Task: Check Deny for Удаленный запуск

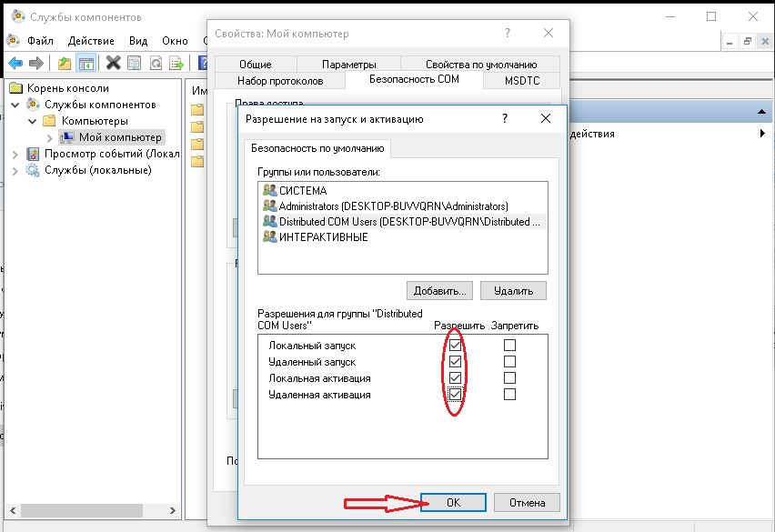Action: (x=509, y=362)
